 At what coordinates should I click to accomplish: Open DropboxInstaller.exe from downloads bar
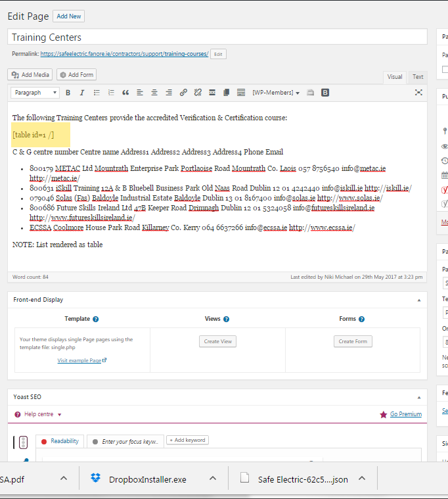[148, 479]
